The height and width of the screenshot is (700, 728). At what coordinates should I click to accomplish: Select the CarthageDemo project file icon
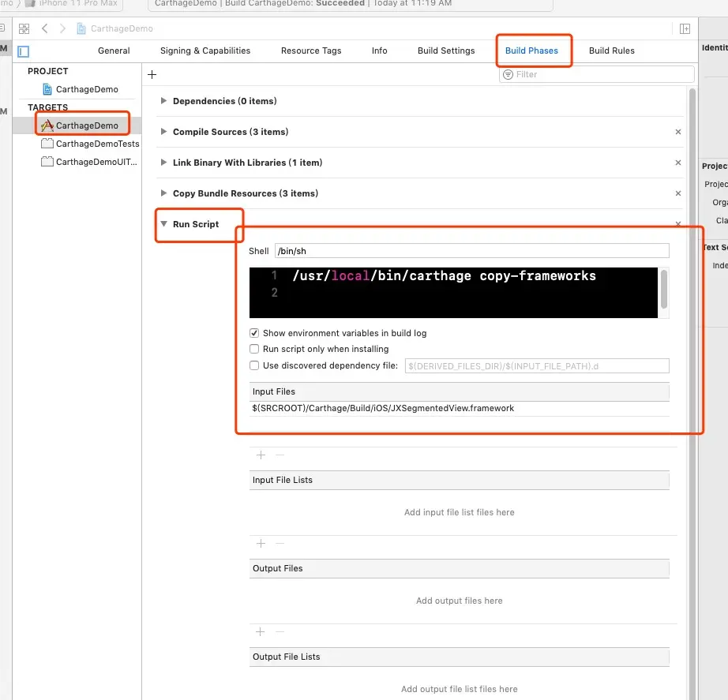(x=47, y=89)
